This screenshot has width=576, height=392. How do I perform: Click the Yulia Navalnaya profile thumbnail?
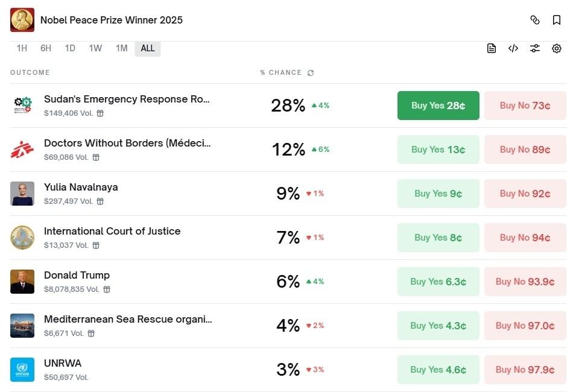[x=22, y=194]
